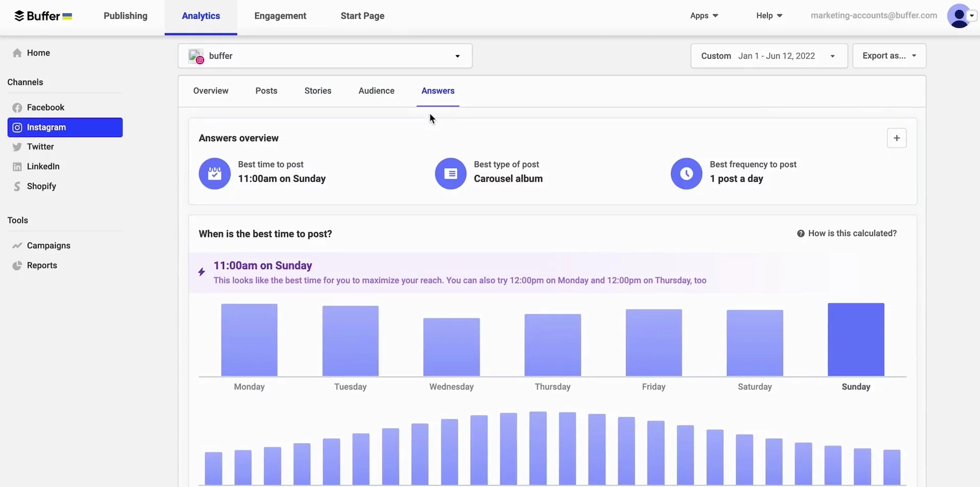Viewport: 980px width, 487px height.
Task: Switch to the Posts tab
Action: point(266,91)
